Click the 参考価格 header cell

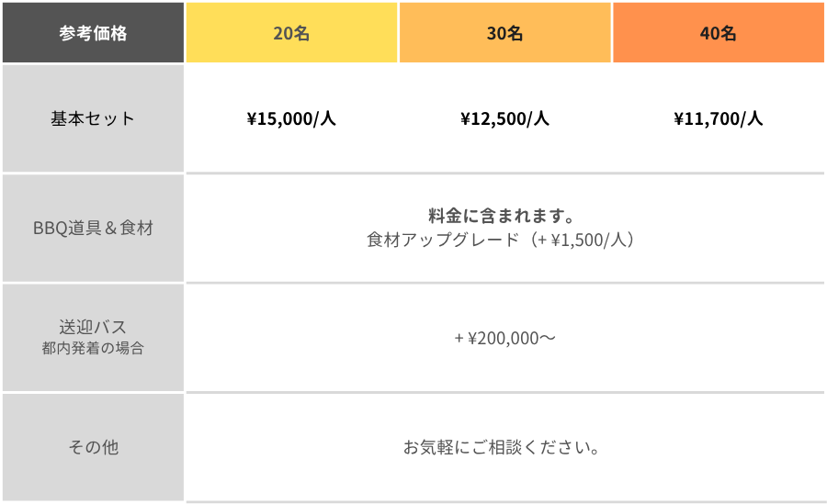coord(93,33)
